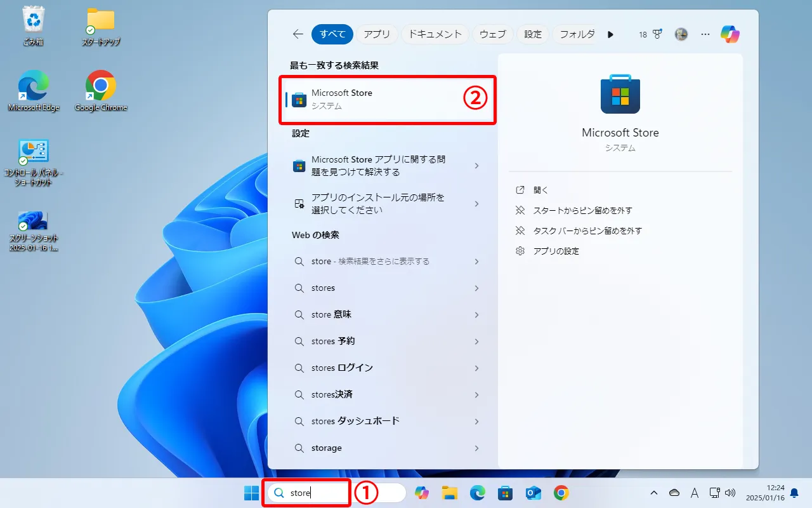Launch Microsoft Edge from the taskbar
The height and width of the screenshot is (508, 812).
(478, 493)
